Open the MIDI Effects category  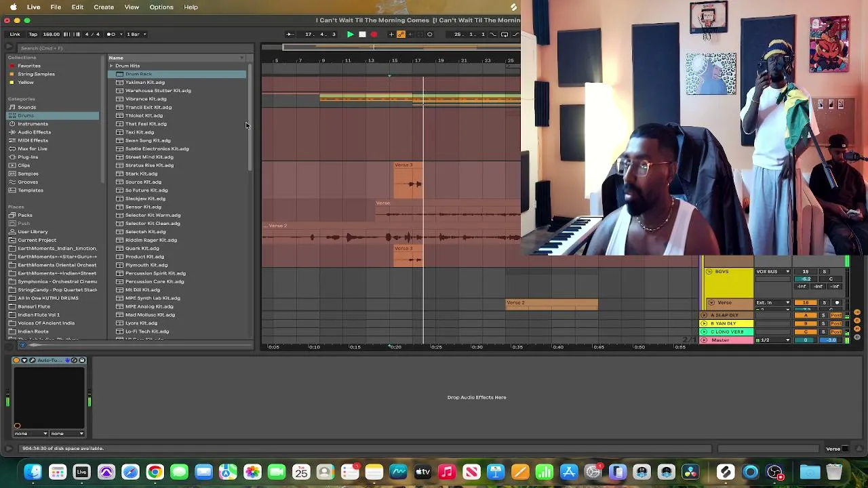point(33,140)
